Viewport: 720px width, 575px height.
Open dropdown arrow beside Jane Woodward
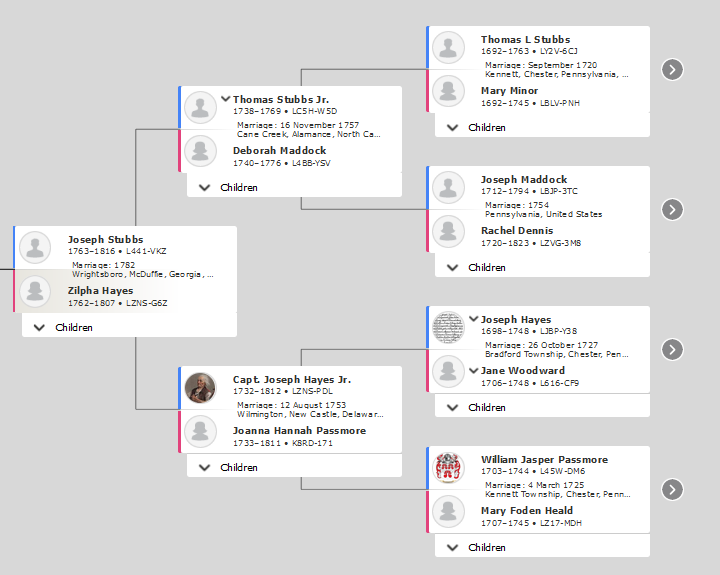473,370
